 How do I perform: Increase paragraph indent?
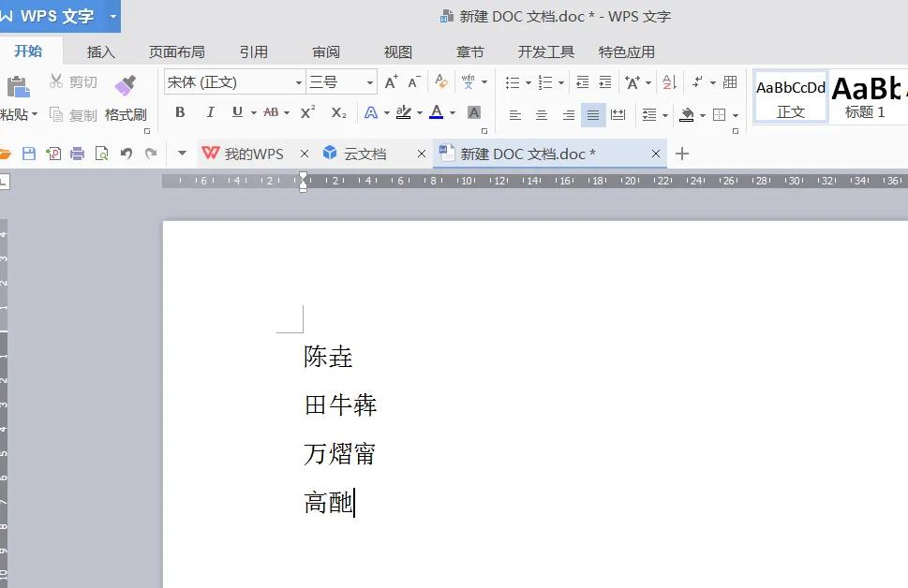click(x=605, y=82)
